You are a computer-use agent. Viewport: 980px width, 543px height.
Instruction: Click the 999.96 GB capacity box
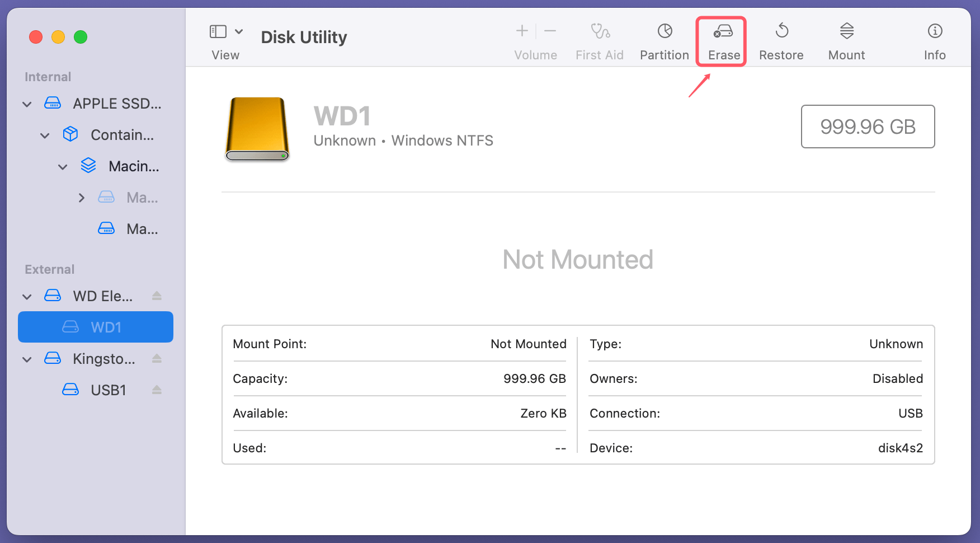(868, 127)
